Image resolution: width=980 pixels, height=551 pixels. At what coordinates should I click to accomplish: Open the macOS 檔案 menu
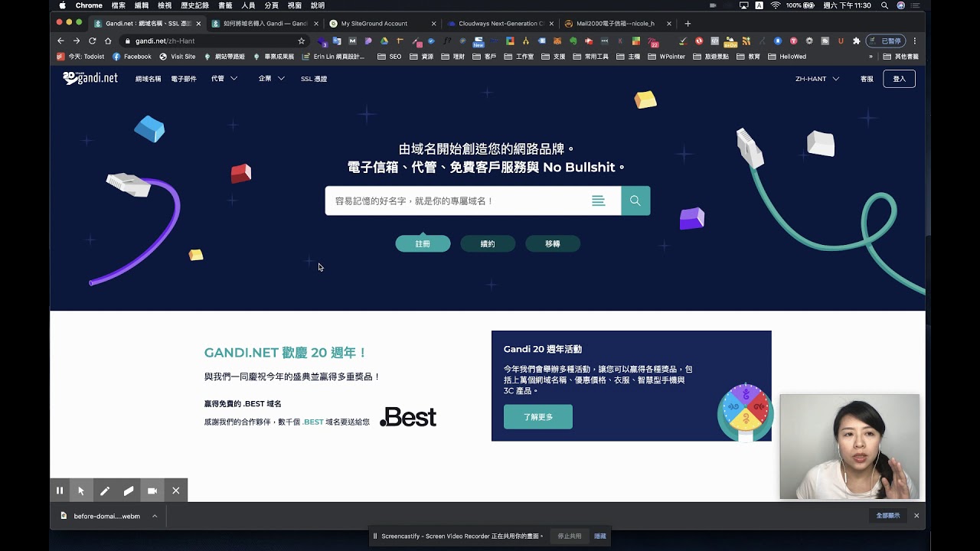(118, 5)
